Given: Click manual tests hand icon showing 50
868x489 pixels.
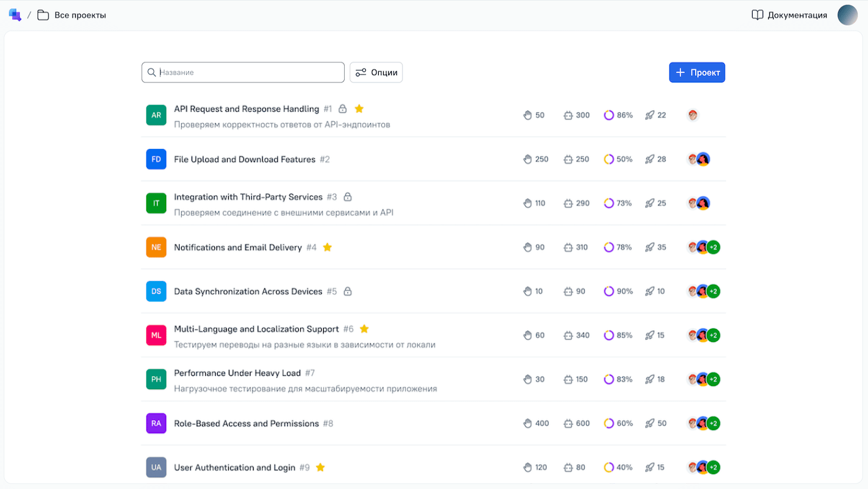Looking at the screenshot, I should pyautogui.click(x=528, y=115).
